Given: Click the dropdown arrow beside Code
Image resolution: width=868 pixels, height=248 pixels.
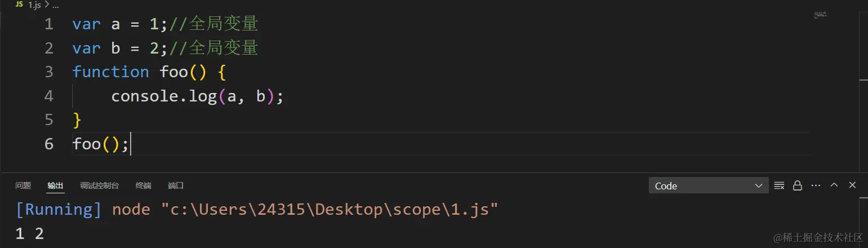Looking at the screenshot, I should pyautogui.click(x=758, y=186).
